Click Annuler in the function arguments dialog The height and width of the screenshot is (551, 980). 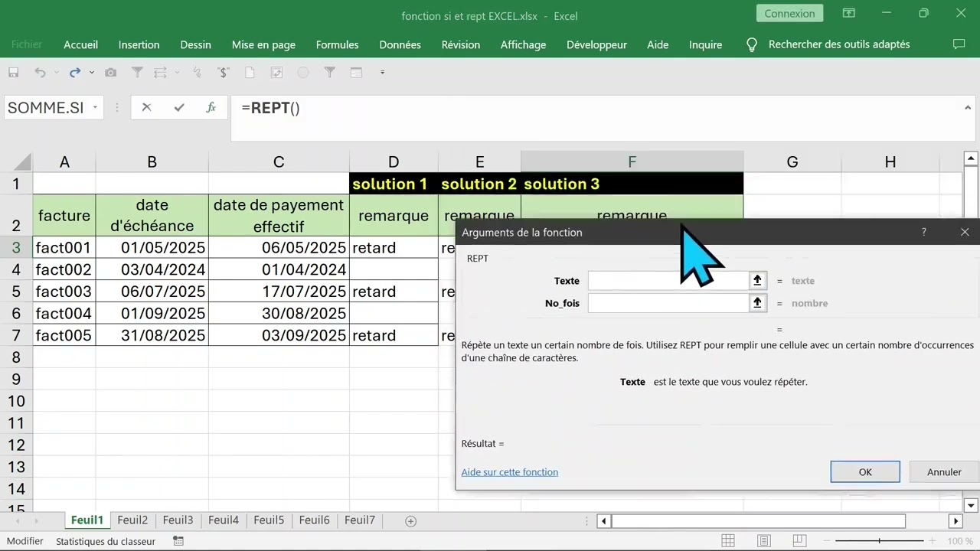944,472
